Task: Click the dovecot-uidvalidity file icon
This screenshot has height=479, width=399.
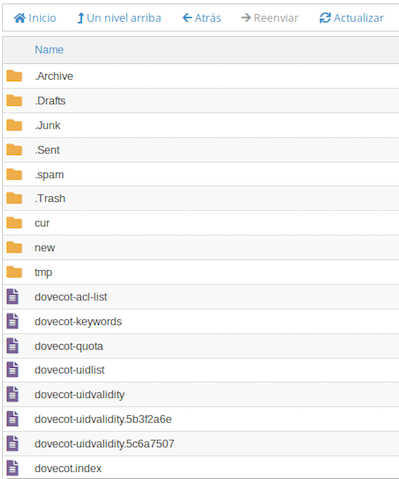Action: click(13, 394)
